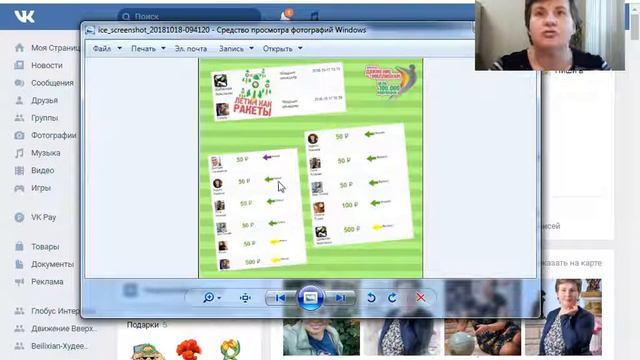Click the person icon beside Друзья

19,100
